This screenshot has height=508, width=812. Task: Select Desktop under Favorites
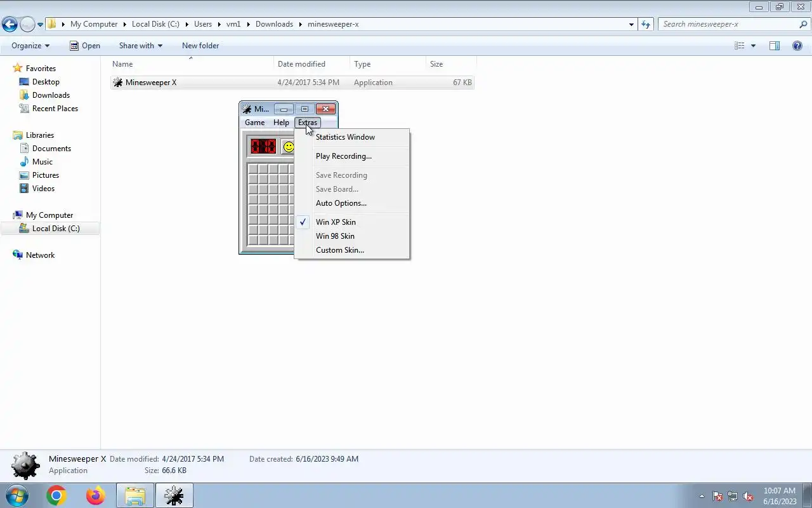pos(46,82)
